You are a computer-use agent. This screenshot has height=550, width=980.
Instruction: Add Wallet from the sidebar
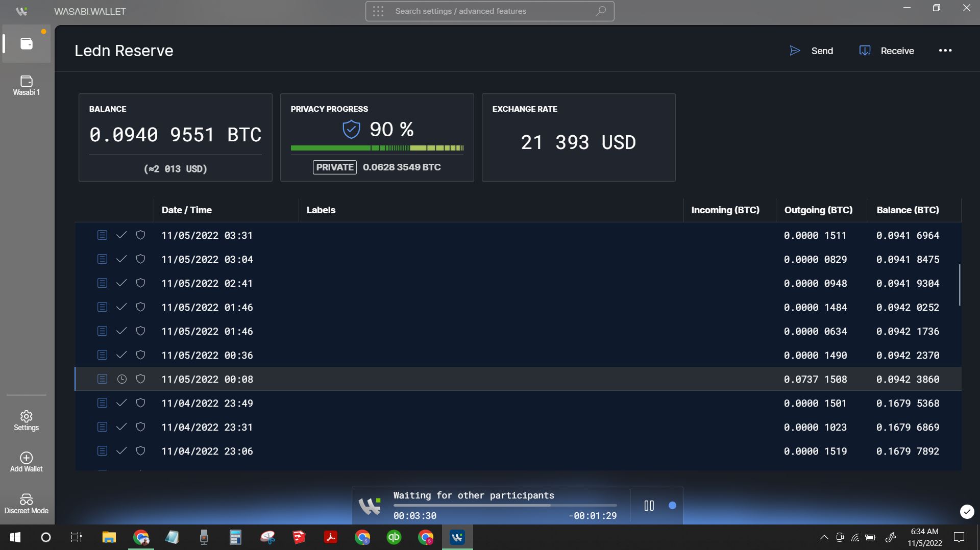[x=27, y=462]
